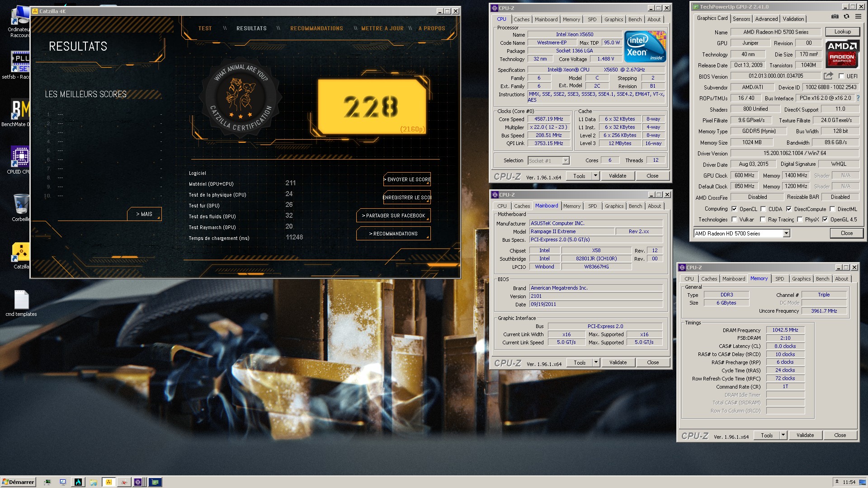Switch to Catzilla via taskbar icon
Image resolution: width=868 pixels, height=488 pixels.
coord(108,482)
